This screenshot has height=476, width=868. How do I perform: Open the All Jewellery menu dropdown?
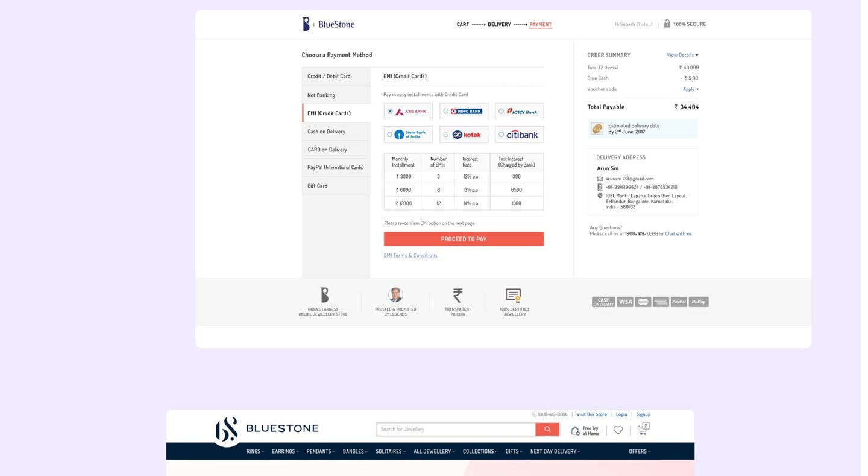[435, 451]
